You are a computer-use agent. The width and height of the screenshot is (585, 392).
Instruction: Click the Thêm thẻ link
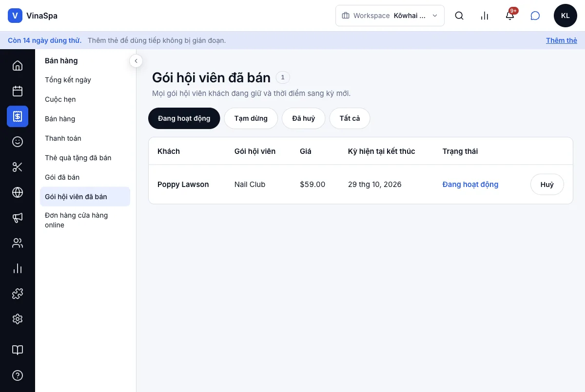coord(562,40)
